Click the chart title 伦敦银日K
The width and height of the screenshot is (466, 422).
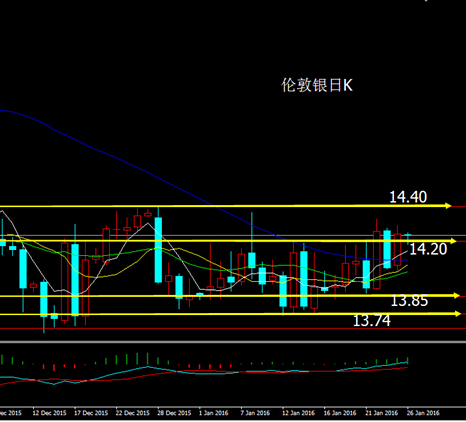point(317,85)
